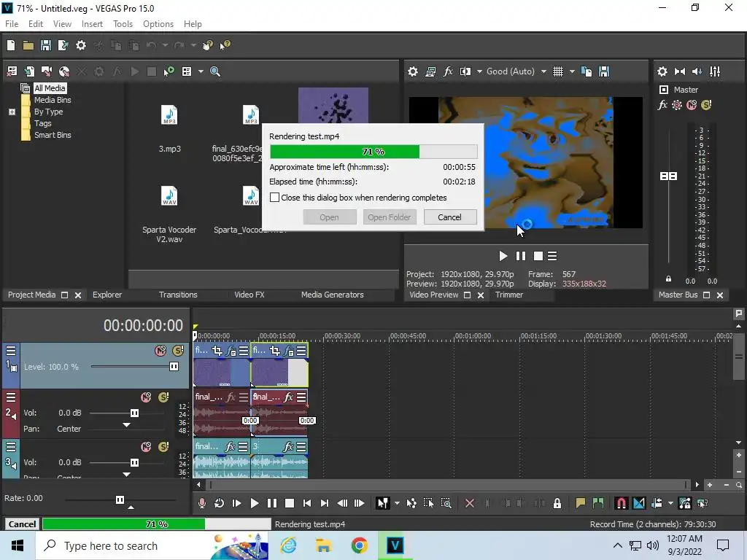Switch to the Video FX tab
This screenshot has height=560, width=747.
click(249, 295)
